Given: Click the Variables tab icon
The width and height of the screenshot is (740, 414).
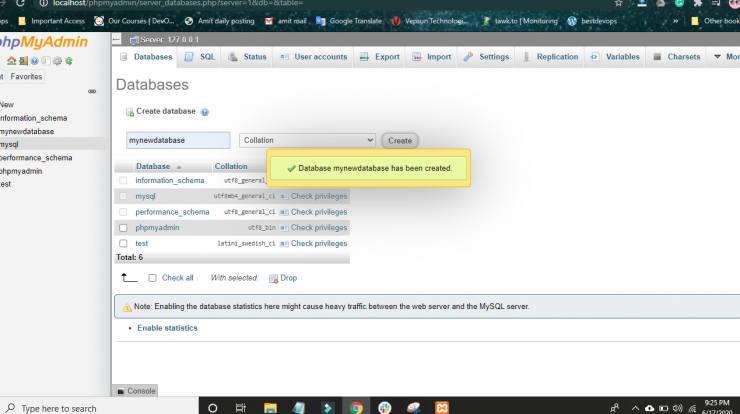Looking at the screenshot, I should point(595,57).
